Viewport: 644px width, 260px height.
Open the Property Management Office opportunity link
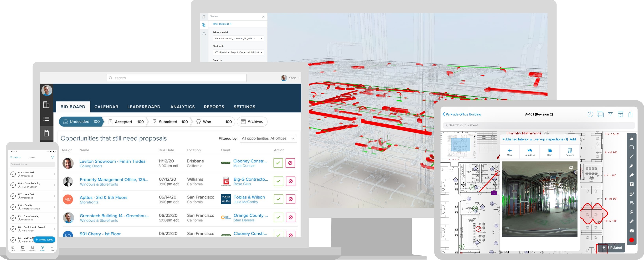(114, 179)
